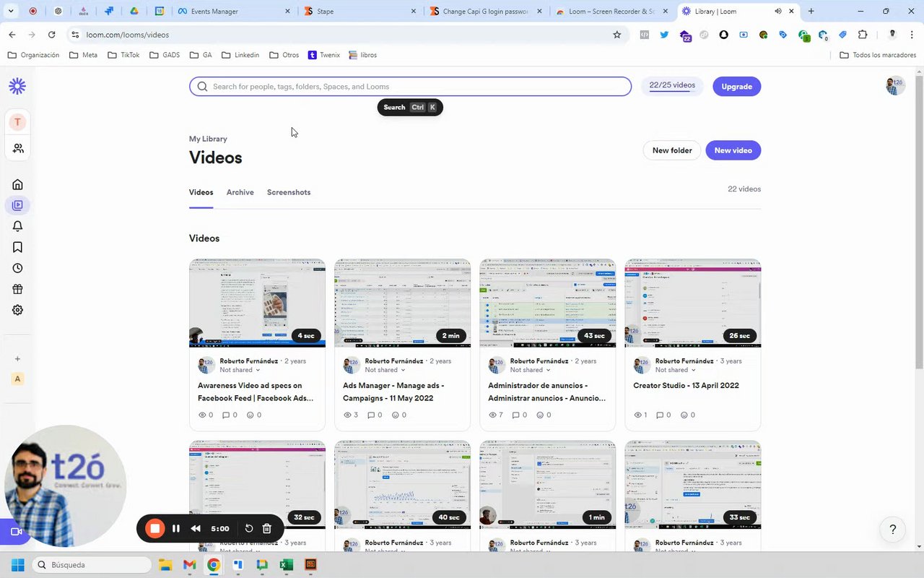Open settings gear icon in sidebar

[18, 310]
